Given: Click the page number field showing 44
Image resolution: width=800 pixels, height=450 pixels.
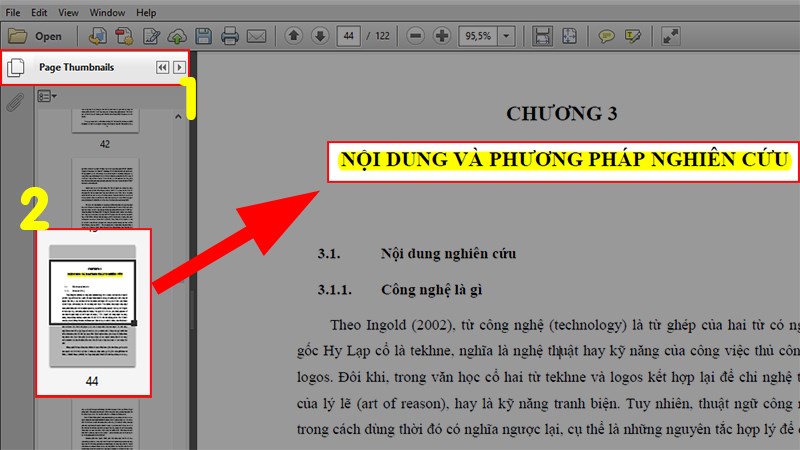Looking at the screenshot, I should click(348, 36).
